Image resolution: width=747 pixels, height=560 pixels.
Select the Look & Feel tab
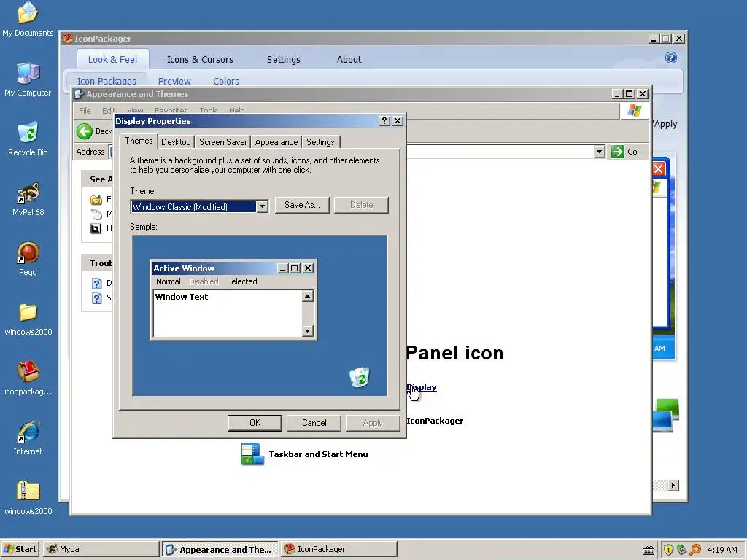click(x=112, y=60)
